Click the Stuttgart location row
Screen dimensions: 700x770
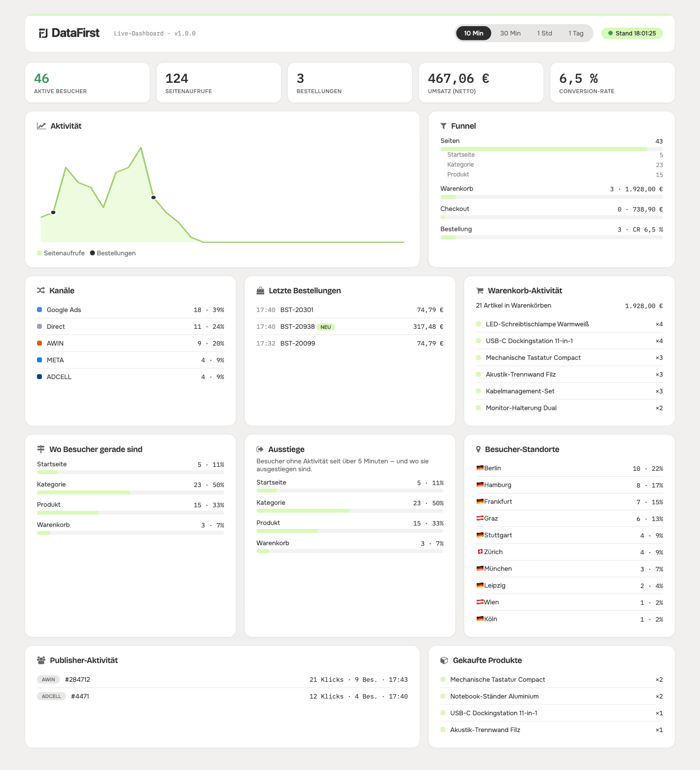point(569,535)
